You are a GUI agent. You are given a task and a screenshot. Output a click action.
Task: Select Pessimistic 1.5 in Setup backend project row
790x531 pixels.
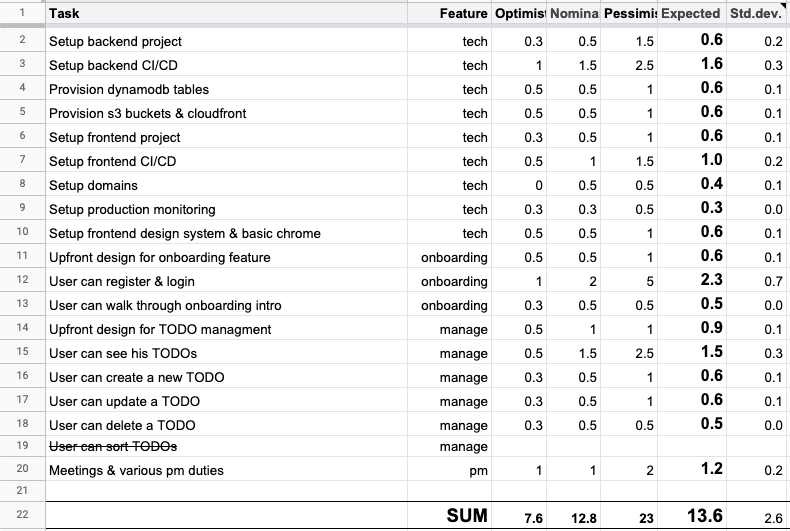629,41
